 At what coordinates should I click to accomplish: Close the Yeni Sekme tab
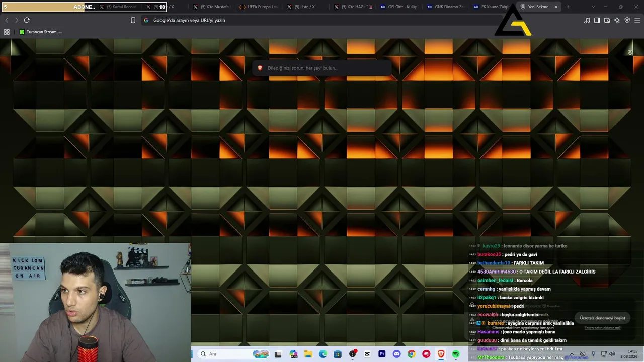tap(556, 7)
